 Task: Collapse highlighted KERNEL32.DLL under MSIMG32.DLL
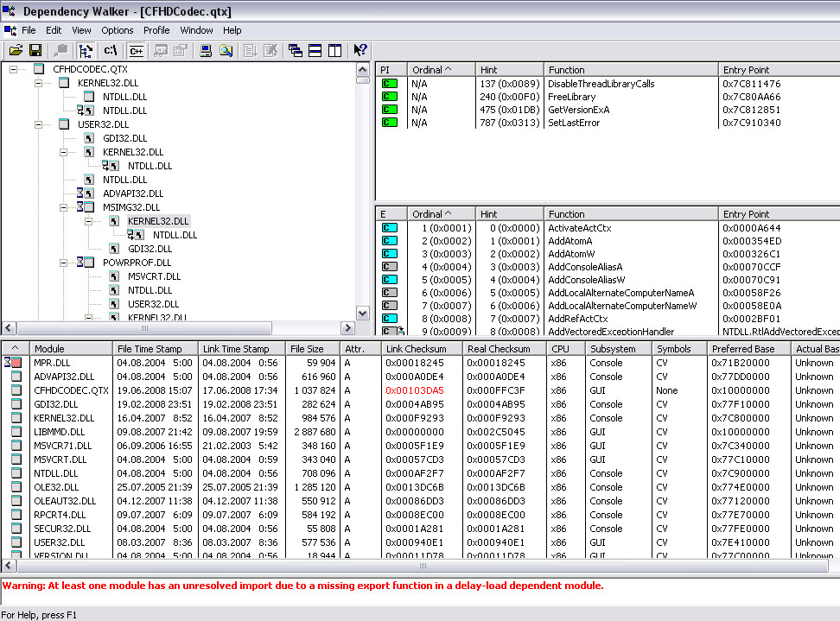pyautogui.click(x=89, y=221)
